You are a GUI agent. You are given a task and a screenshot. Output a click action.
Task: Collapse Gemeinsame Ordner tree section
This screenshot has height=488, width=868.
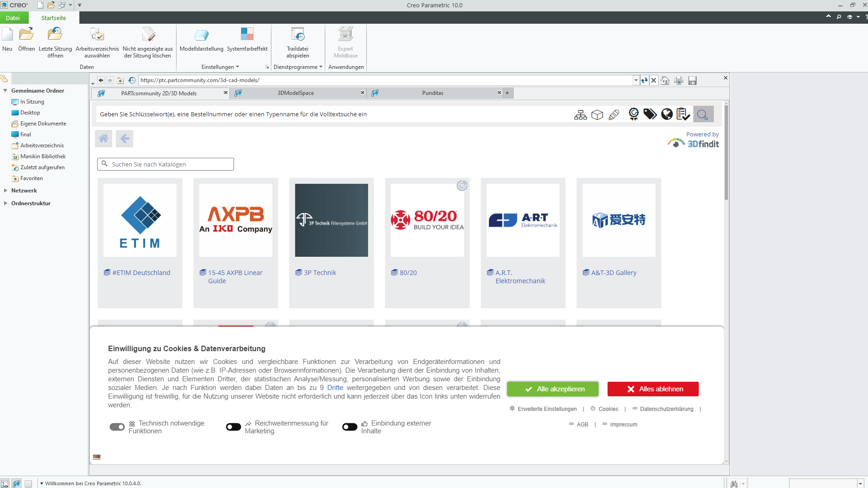point(5,91)
